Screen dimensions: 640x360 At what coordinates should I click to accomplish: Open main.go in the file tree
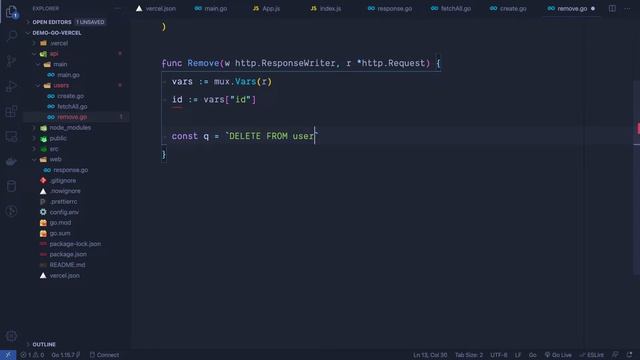tap(69, 75)
